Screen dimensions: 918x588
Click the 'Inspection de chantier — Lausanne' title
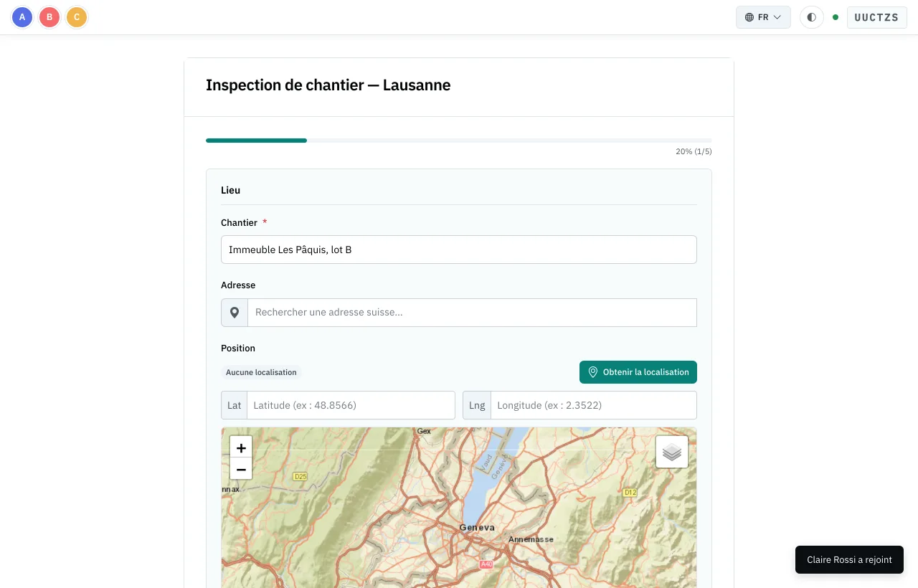click(328, 85)
